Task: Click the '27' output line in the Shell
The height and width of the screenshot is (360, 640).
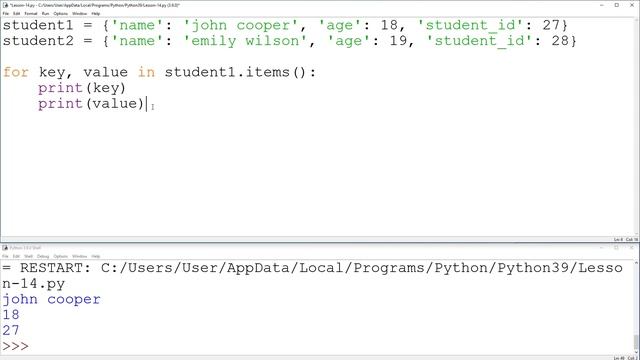Action: click(x=11, y=330)
